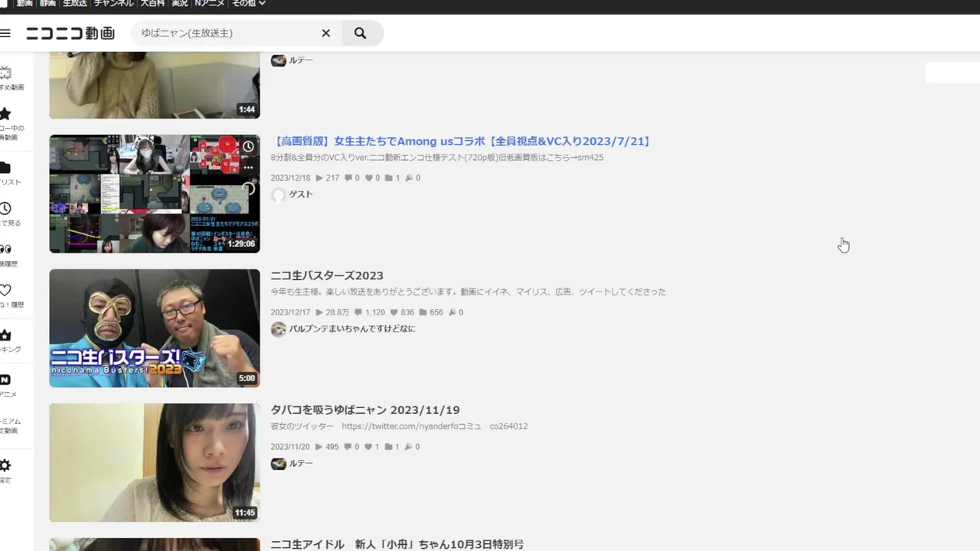Open ranking crown icon in sidebar

[x=6, y=335]
